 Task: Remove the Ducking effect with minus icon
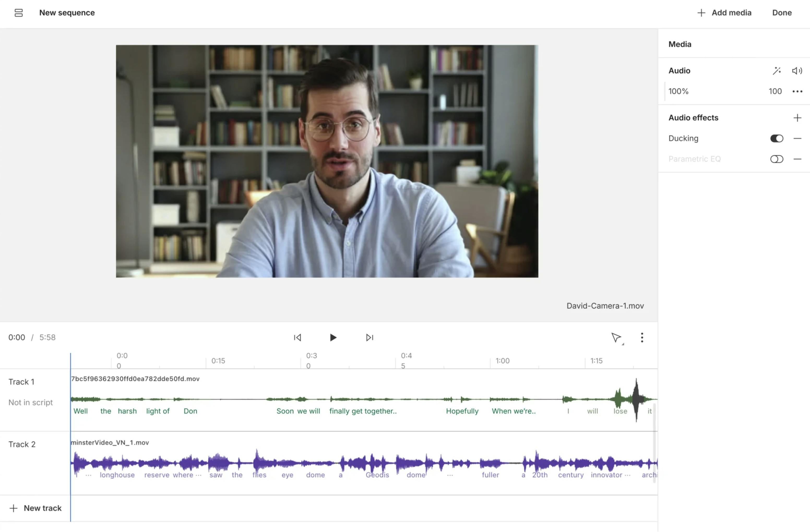coord(797,138)
